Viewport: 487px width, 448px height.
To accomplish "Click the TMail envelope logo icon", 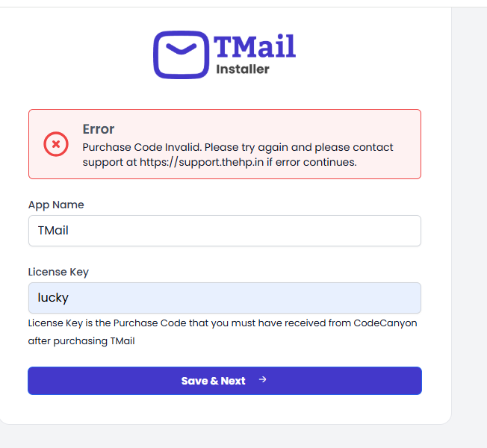I will click(x=181, y=55).
